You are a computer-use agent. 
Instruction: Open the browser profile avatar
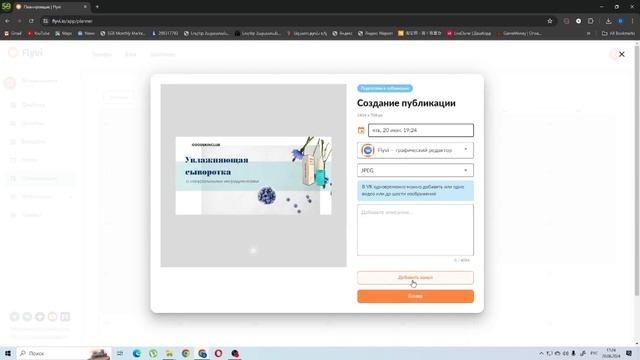(620, 21)
